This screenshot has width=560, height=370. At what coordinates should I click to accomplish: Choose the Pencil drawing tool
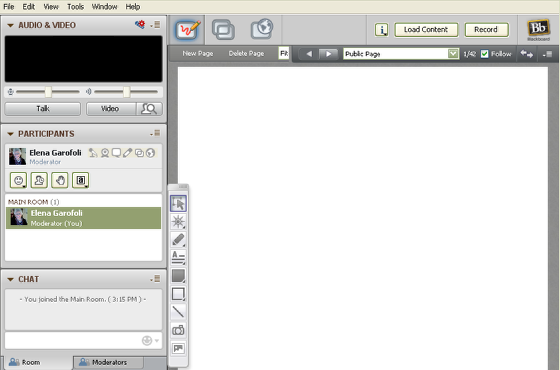click(x=178, y=239)
